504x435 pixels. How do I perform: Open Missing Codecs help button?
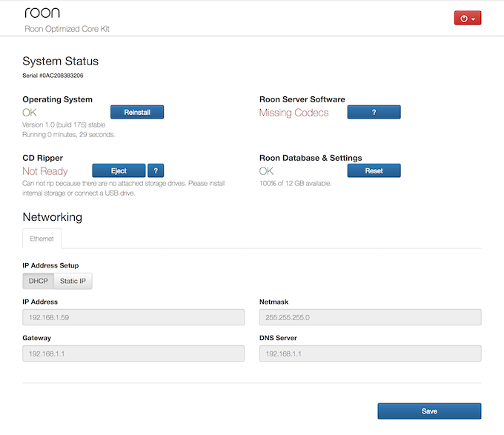click(374, 112)
